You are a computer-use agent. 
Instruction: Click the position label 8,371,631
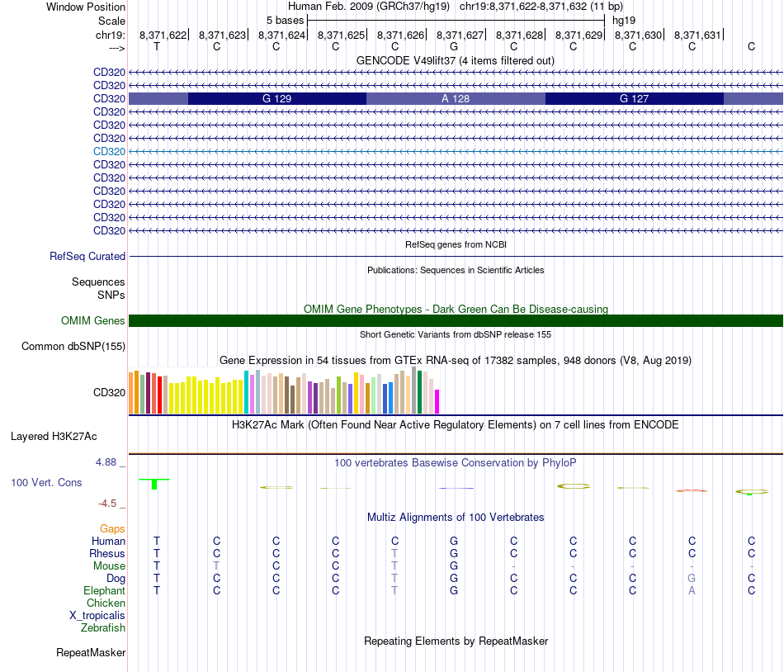[x=697, y=35]
